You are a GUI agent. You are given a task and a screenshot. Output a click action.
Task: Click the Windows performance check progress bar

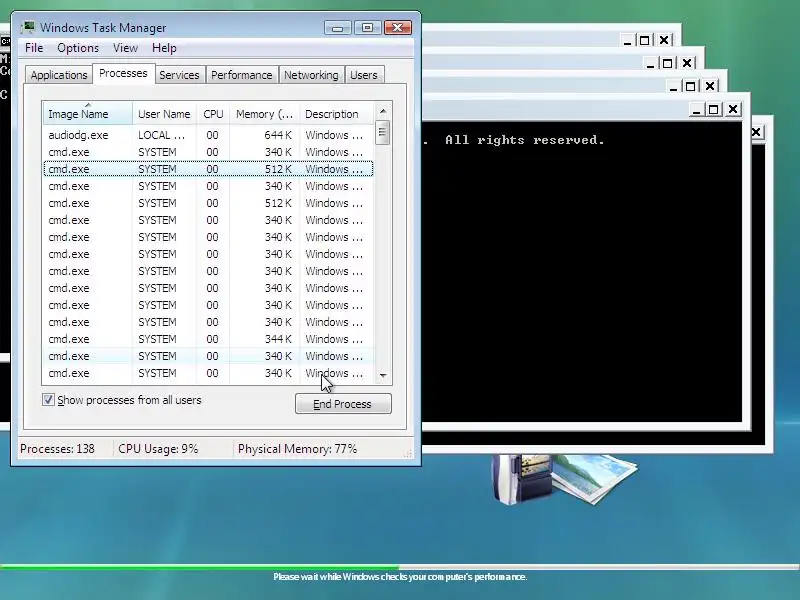[400, 566]
